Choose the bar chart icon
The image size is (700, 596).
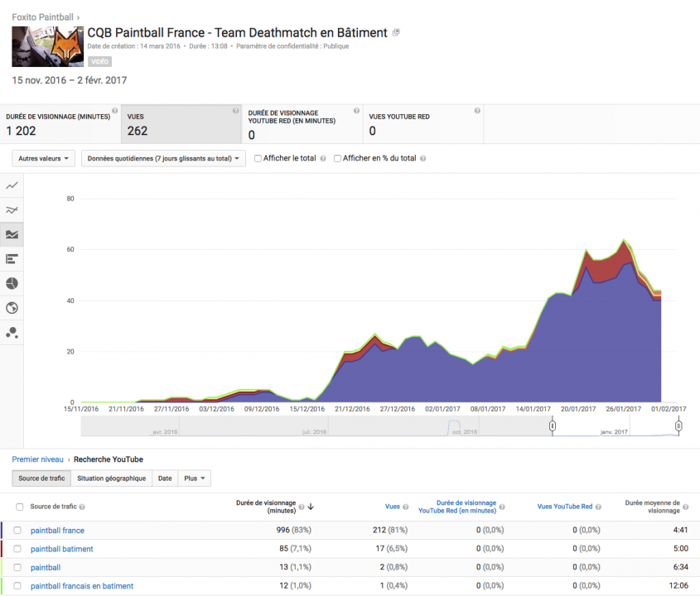12,259
